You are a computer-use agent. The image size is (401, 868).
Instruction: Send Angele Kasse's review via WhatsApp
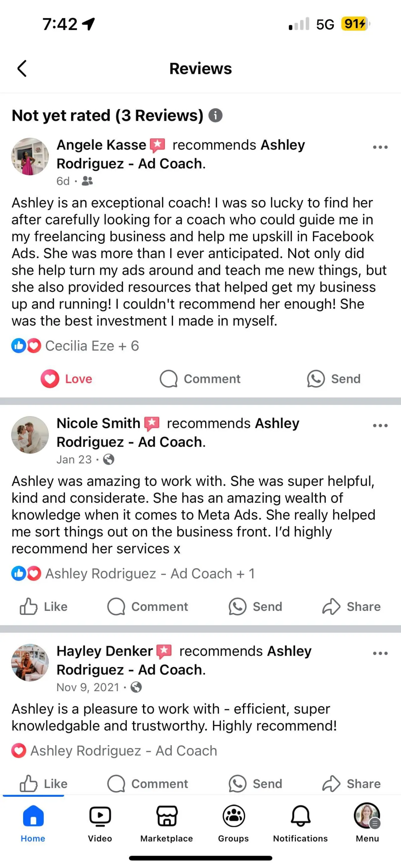[333, 379]
